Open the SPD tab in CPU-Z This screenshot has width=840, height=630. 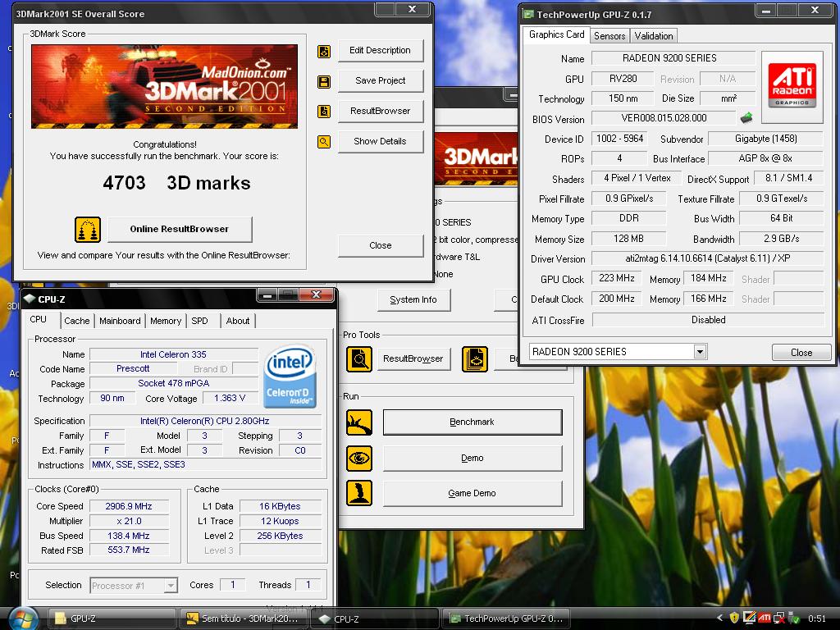200,321
